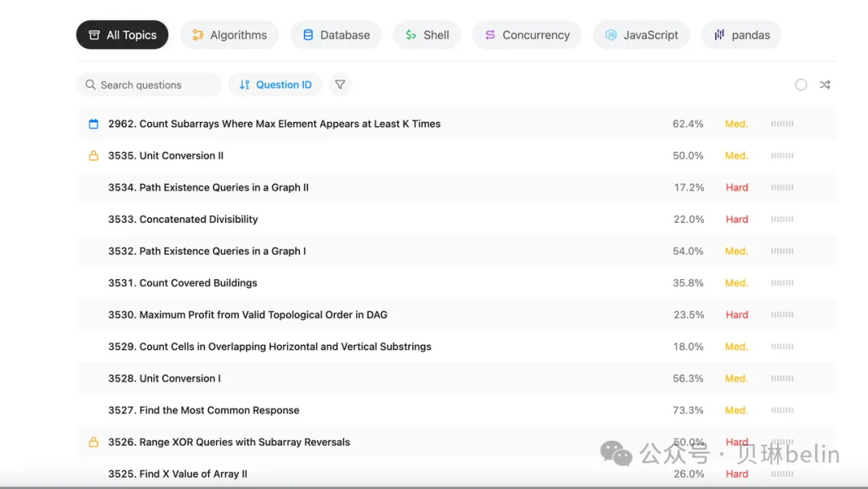This screenshot has width=868, height=489.
Task: Open 3527. Find the Most Common Response
Action: 203,410
